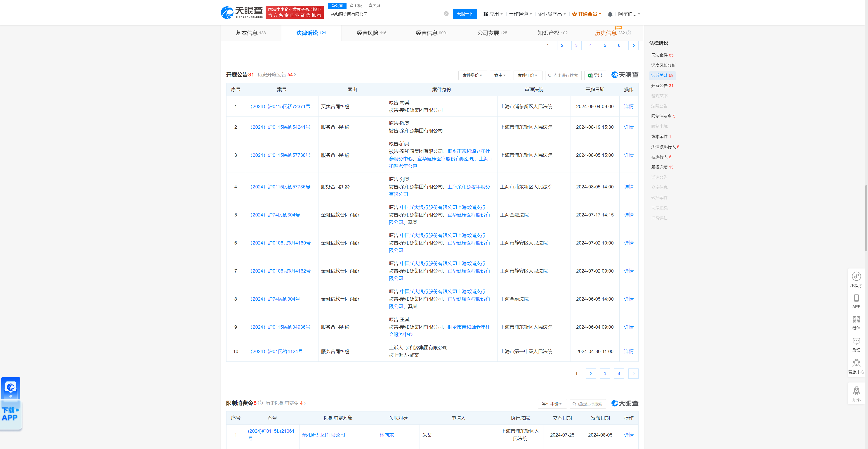The image size is (868, 449).
Task: Open the 案件年份 filter for 开庭公告
Action: click(528, 76)
